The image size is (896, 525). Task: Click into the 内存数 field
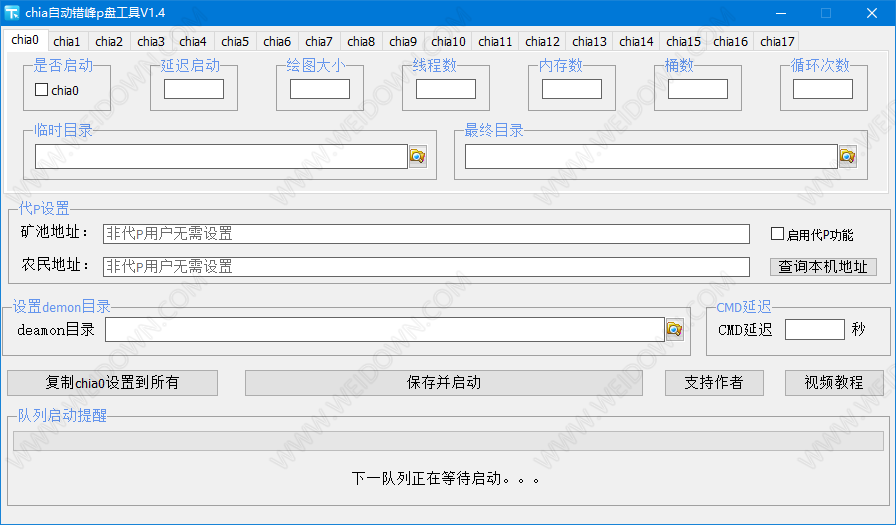[x=572, y=89]
